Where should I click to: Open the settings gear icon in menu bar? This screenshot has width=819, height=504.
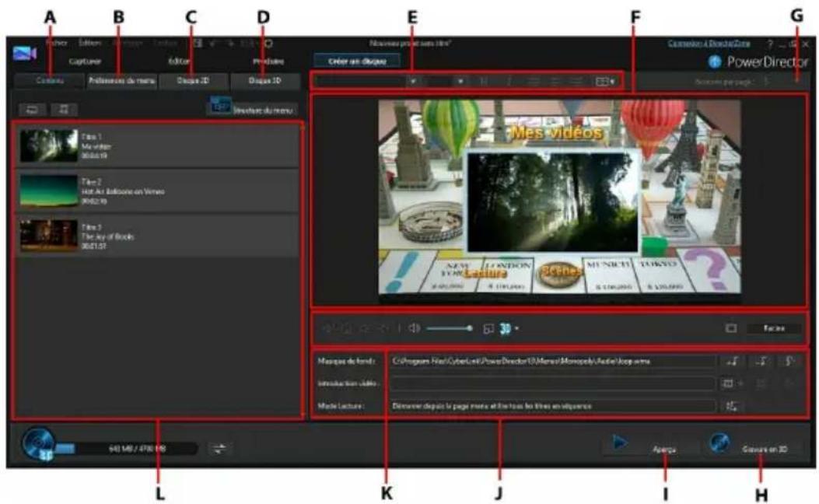click(268, 44)
